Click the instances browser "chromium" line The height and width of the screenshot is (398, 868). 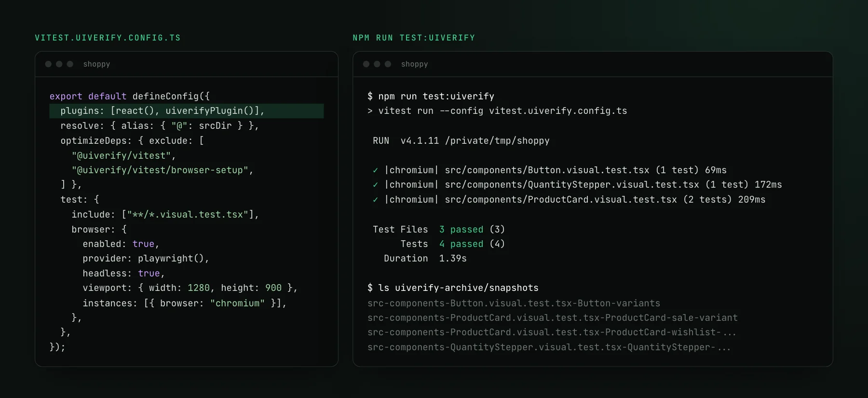coord(185,303)
